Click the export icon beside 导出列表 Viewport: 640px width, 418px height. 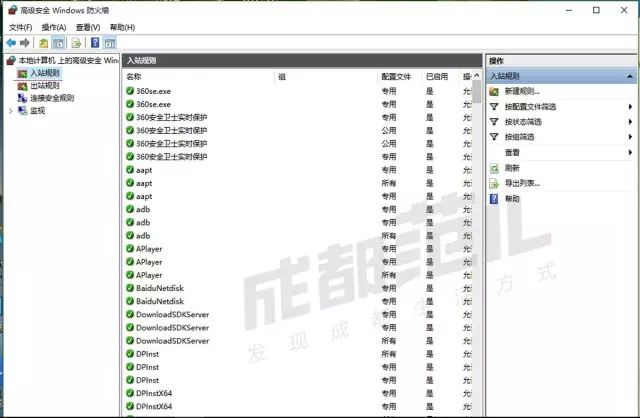click(494, 183)
